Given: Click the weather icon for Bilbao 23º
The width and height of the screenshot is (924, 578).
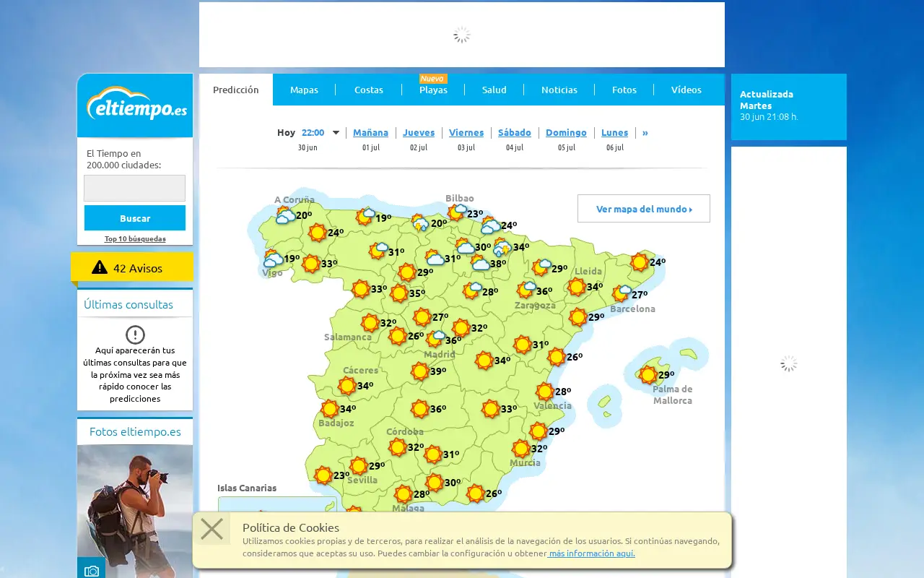Looking at the screenshot, I should point(457,212).
